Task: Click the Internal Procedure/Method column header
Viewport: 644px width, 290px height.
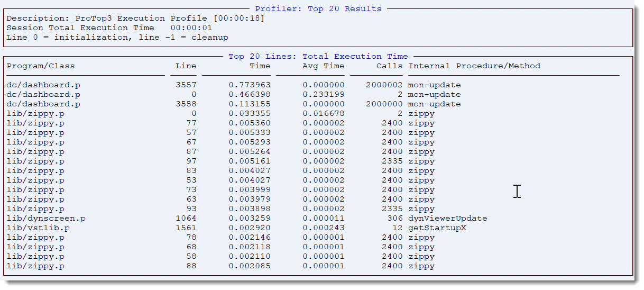Action: pyautogui.click(x=474, y=66)
